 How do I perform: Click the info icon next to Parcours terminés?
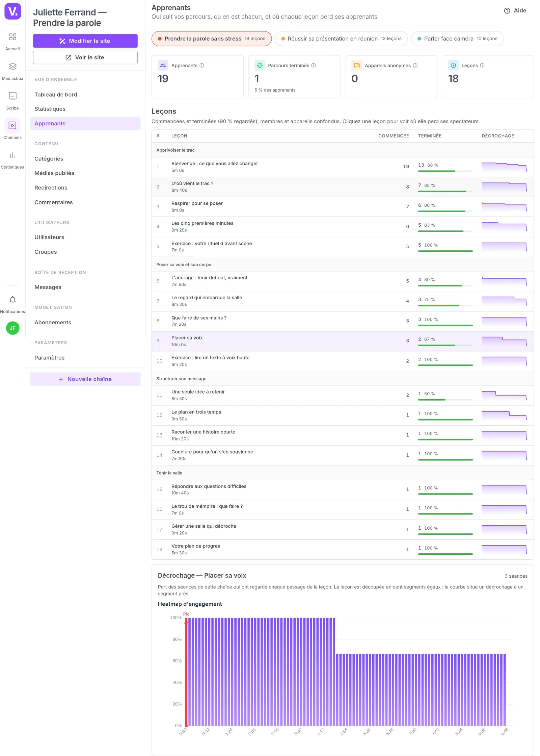click(314, 66)
